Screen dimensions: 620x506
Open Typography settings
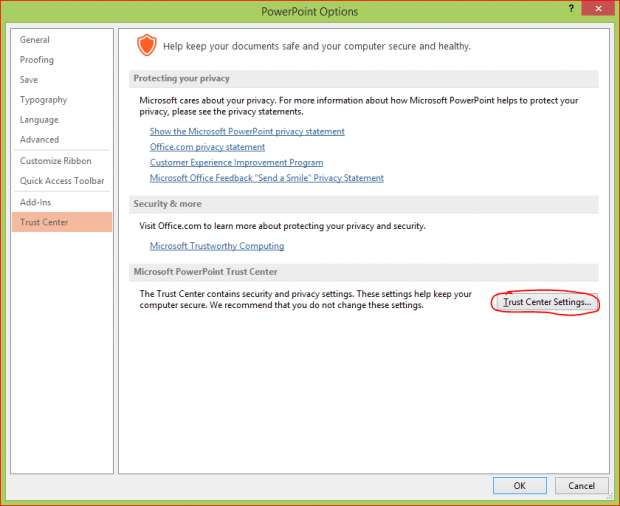pyautogui.click(x=43, y=100)
